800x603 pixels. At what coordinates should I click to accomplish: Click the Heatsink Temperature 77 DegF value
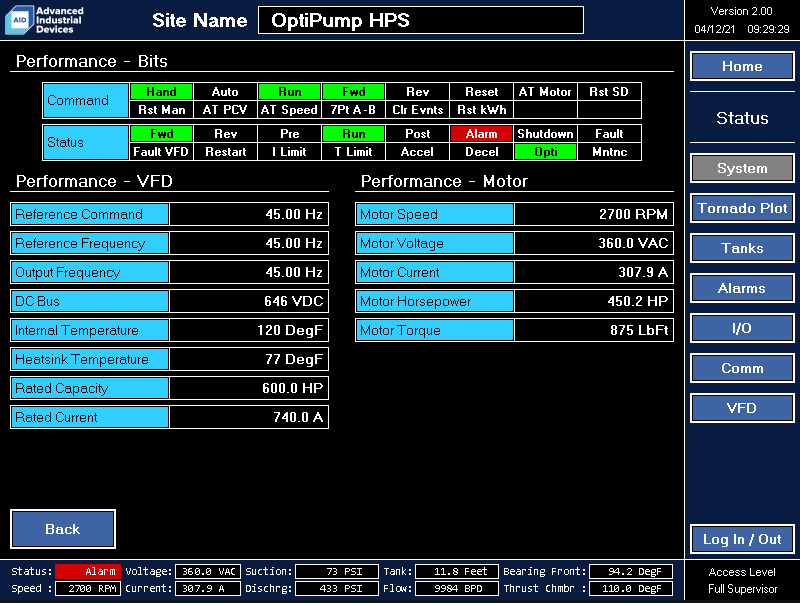pyautogui.click(x=249, y=359)
